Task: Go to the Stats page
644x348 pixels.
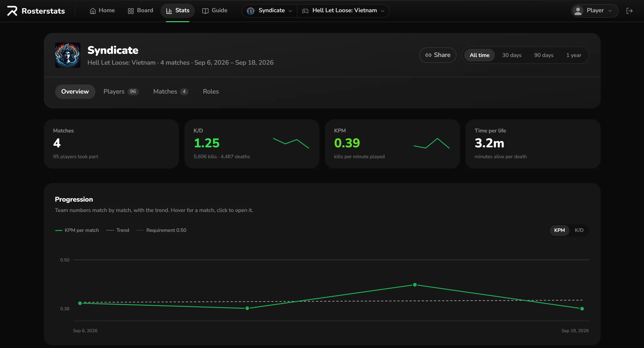Action: (178, 10)
